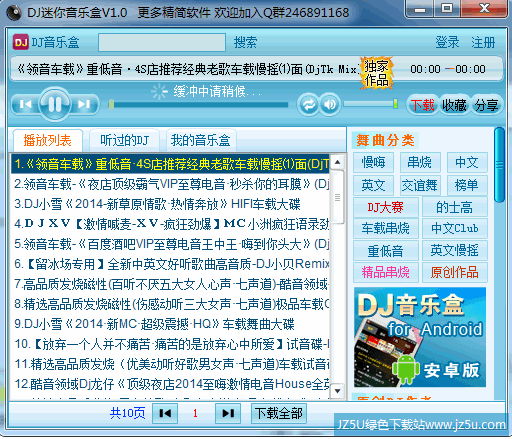The width and height of the screenshot is (512, 439).
Task: Click the playlist scroll down arrow
Action: [x=337, y=391]
